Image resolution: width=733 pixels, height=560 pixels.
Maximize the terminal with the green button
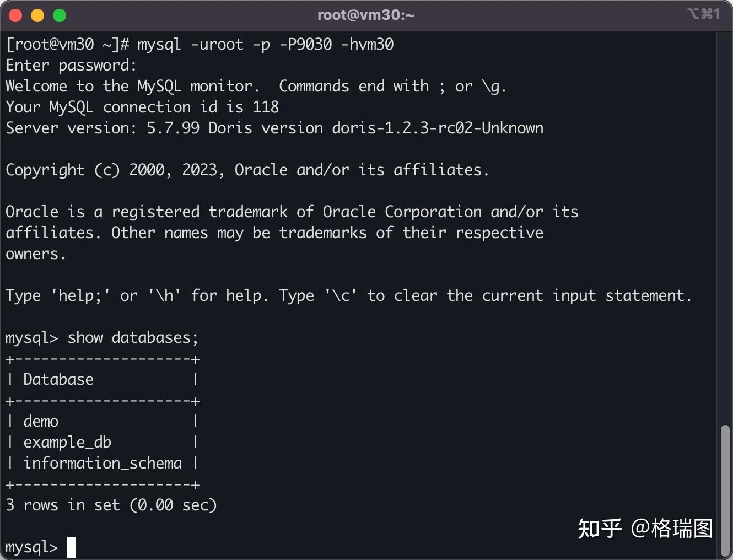[60, 15]
